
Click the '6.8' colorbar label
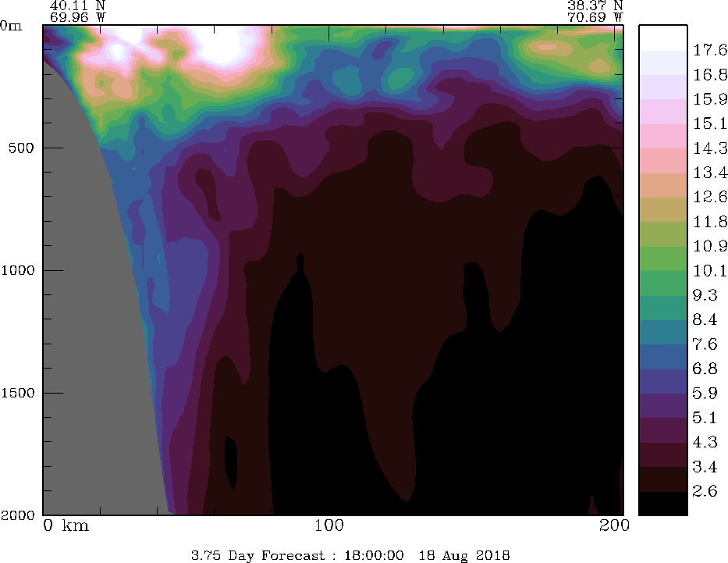coord(705,369)
